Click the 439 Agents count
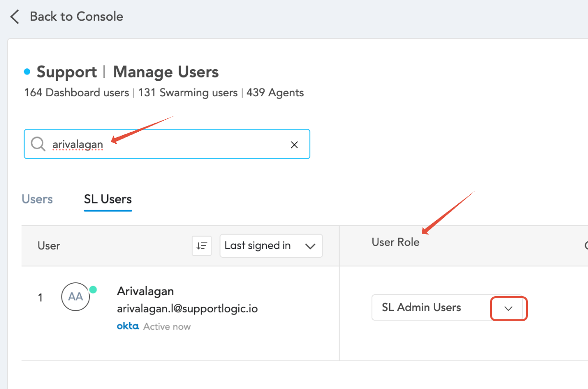This screenshot has width=588, height=389. coord(275,93)
